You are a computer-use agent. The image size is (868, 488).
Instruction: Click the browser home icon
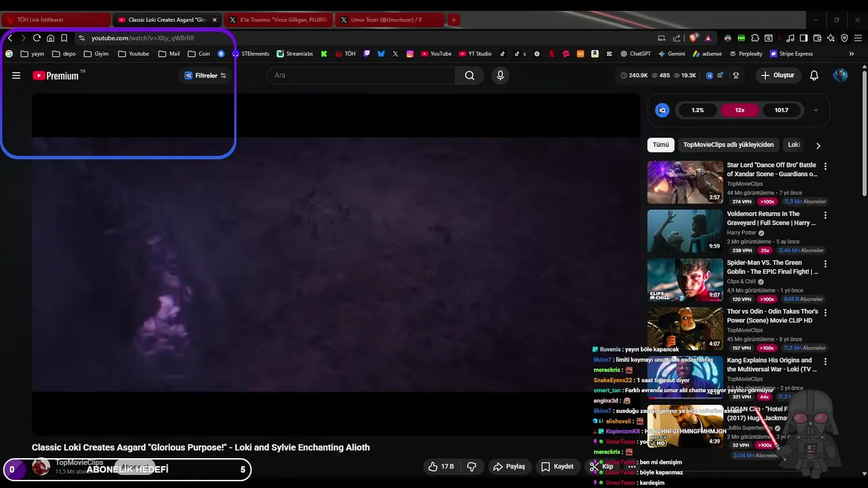point(50,38)
